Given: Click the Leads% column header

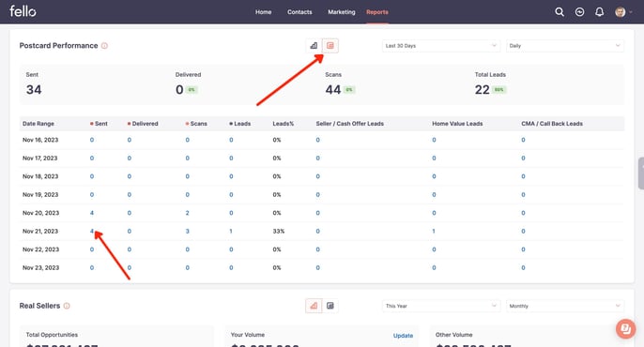Looking at the screenshot, I should coord(283,124).
